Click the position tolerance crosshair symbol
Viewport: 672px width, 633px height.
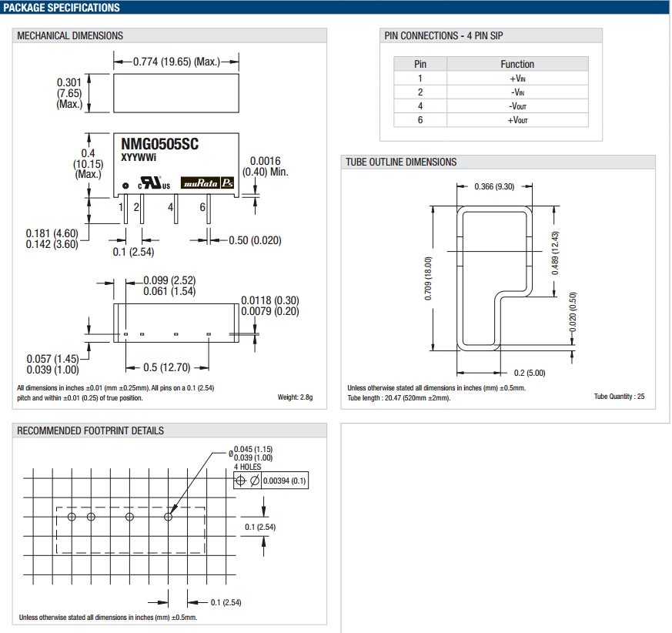coord(240,481)
